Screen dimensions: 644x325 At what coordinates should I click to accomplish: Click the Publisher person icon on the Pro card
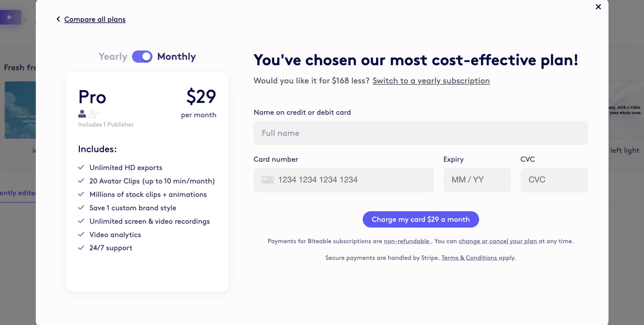pos(82,114)
